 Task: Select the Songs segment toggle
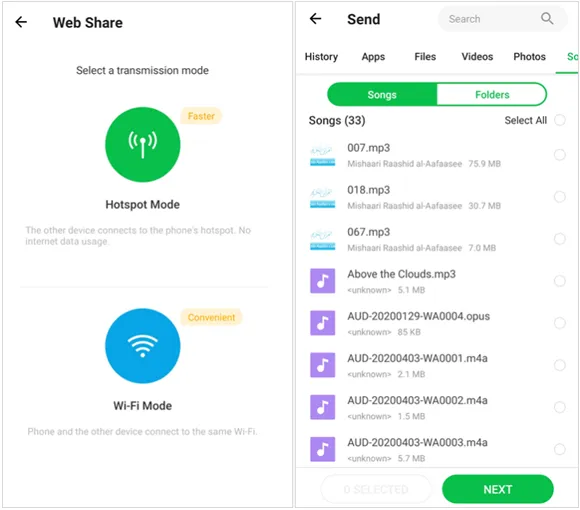pos(382,95)
